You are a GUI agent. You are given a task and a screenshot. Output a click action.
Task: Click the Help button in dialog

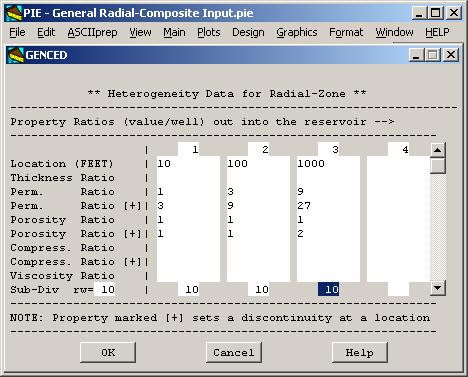pos(360,352)
